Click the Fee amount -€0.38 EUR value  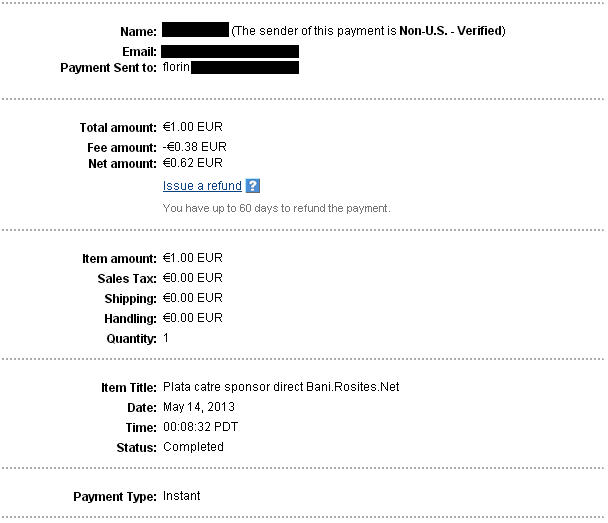(194, 146)
